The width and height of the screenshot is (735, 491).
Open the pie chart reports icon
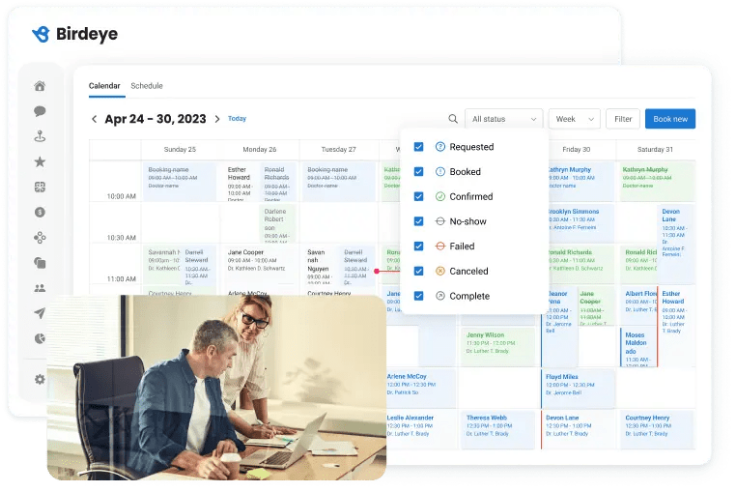click(x=40, y=339)
